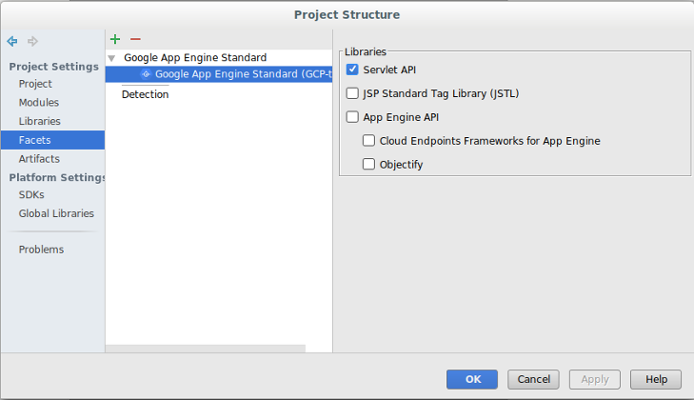Enable JSP Standard Tag Library (JSTL)
The height and width of the screenshot is (400, 694).
352,94
